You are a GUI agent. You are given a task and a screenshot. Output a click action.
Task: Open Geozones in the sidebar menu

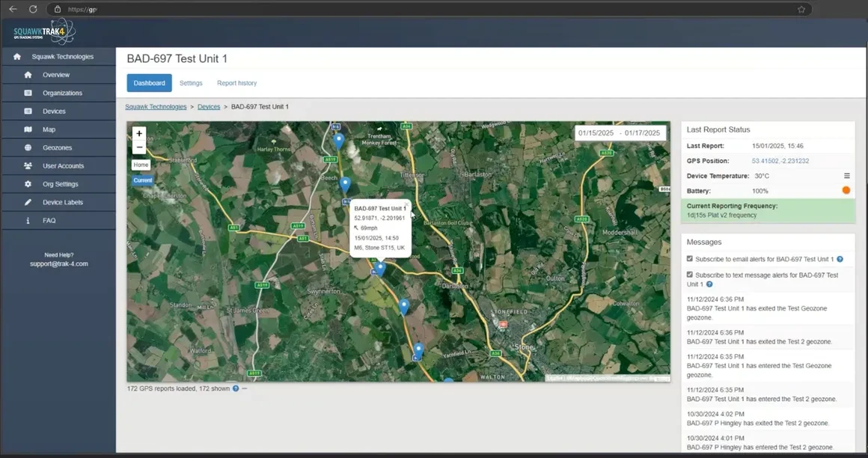(58, 148)
